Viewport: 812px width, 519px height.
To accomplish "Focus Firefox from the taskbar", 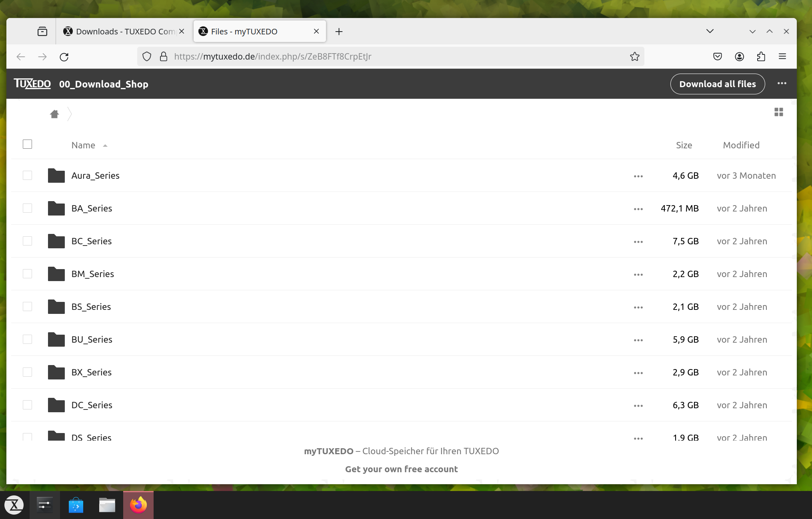I will coord(138,505).
